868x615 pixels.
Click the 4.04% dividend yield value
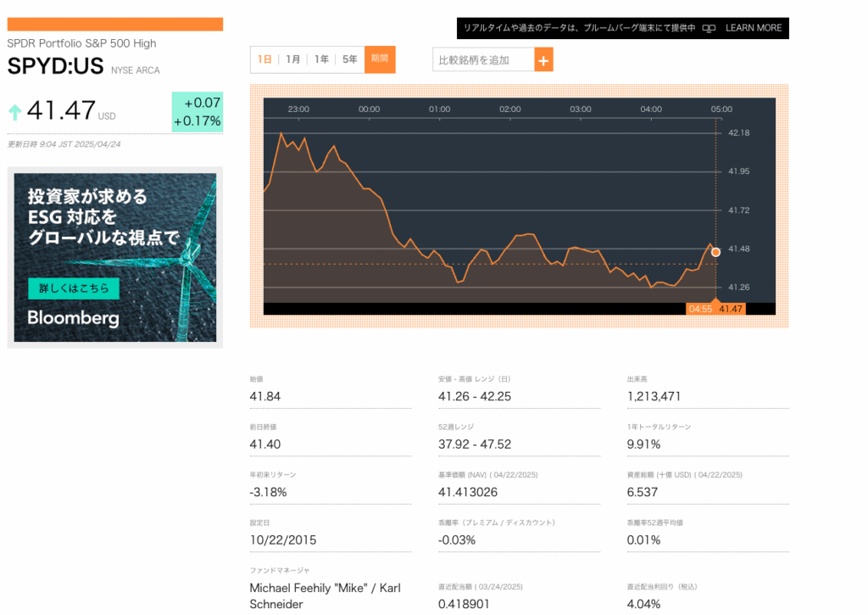[x=644, y=604]
